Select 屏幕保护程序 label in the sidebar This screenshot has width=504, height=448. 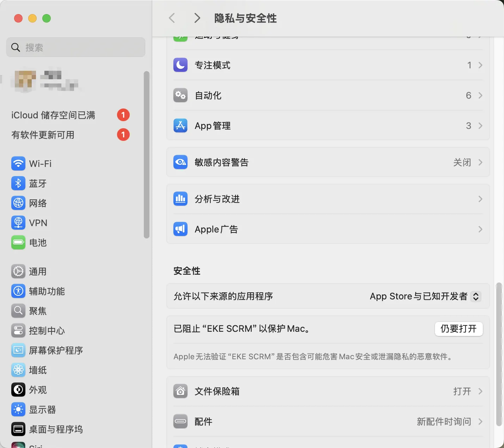click(56, 350)
